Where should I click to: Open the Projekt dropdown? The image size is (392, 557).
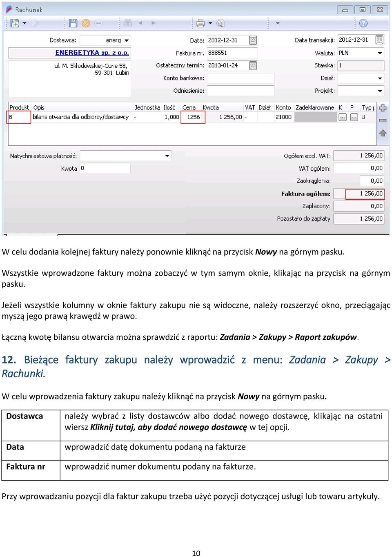(380, 91)
